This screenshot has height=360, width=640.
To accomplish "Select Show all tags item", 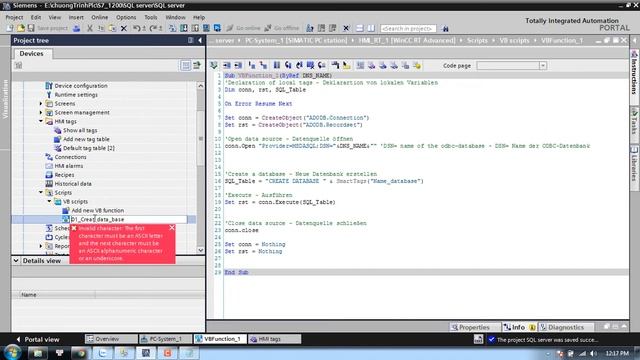I will point(80,130).
